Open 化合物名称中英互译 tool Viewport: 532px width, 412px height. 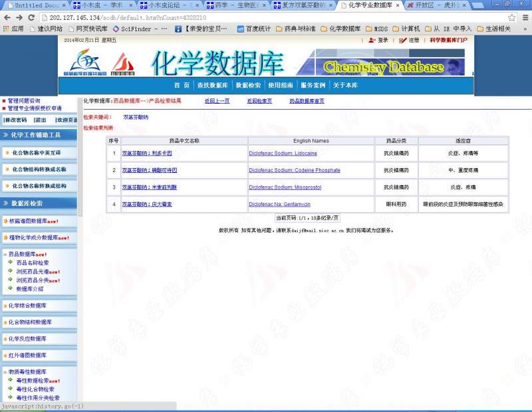click(x=37, y=153)
